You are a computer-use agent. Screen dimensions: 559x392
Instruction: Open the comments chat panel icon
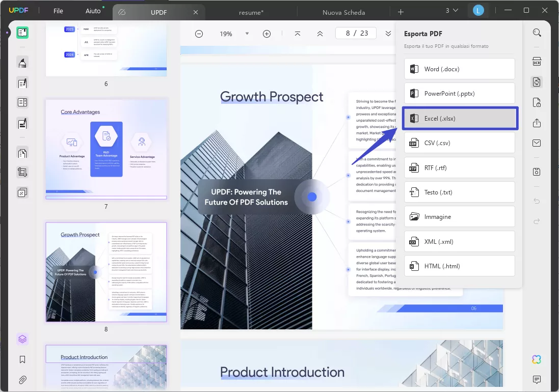pyautogui.click(x=537, y=380)
